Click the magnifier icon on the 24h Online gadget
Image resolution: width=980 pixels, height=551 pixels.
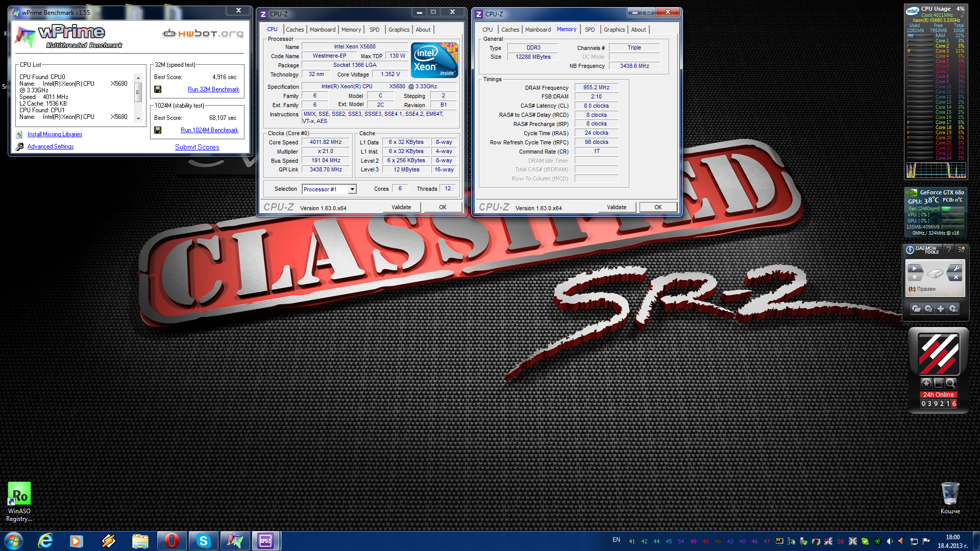tap(950, 383)
